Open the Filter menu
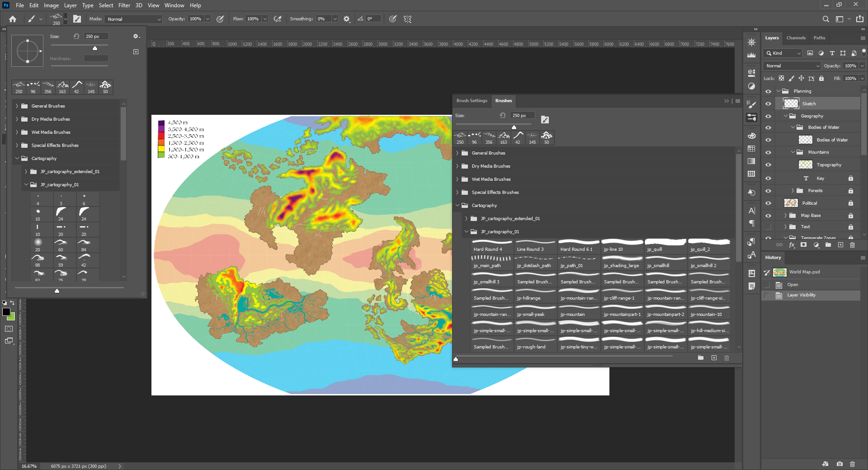The image size is (868, 470). (x=124, y=5)
